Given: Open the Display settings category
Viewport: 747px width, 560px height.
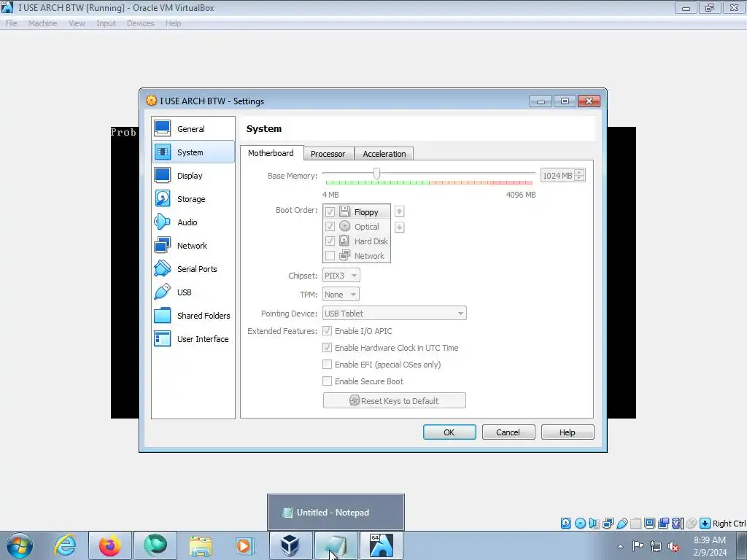Looking at the screenshot, I should [193, 175].
